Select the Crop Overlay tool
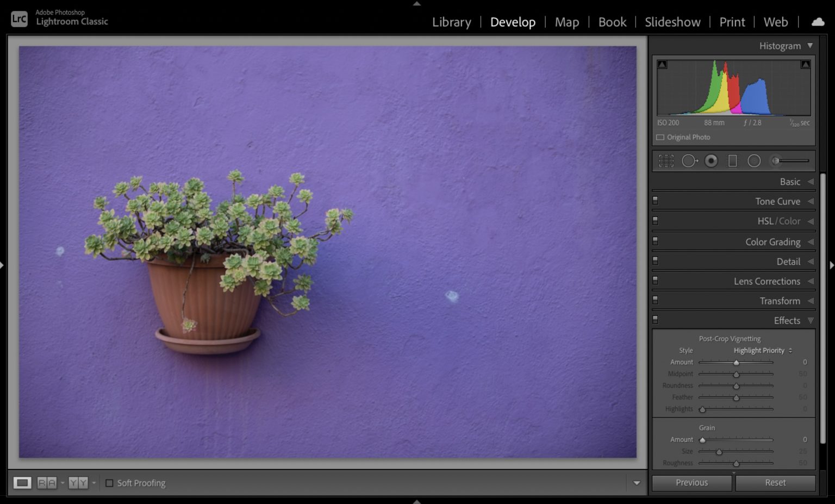 tap(666, 160)
